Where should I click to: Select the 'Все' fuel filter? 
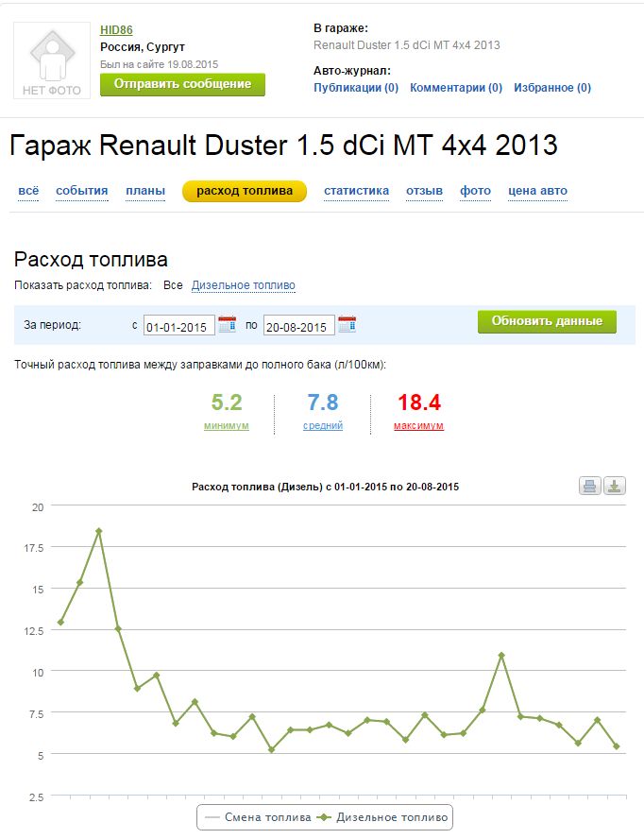pos(173,285)
